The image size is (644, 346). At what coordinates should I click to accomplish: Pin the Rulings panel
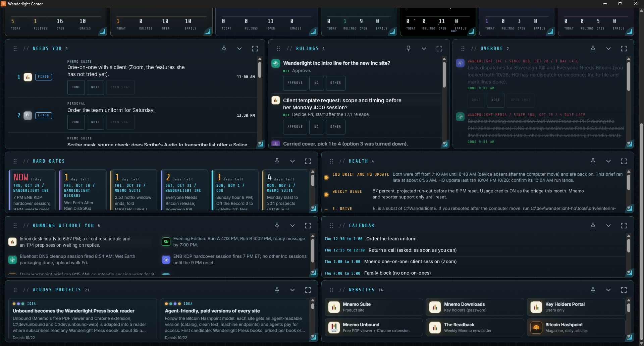point(409,49)
